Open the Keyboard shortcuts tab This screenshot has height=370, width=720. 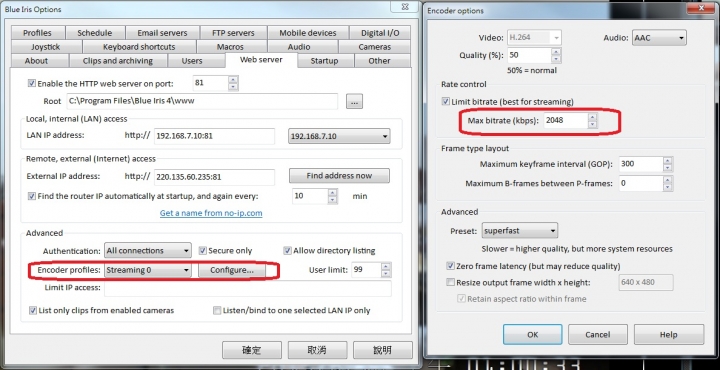(139, 47)
